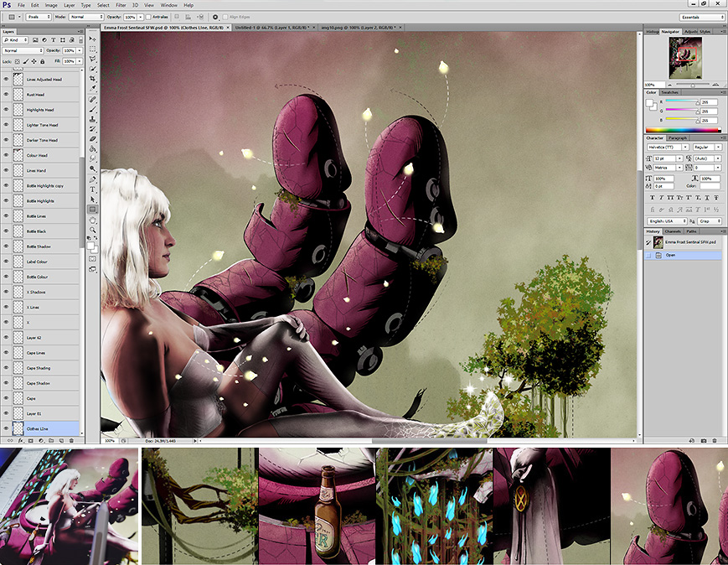Viewport: 728px width, 565px height.
Task: Click the Underline text style icon
Action: coord(707,198)
